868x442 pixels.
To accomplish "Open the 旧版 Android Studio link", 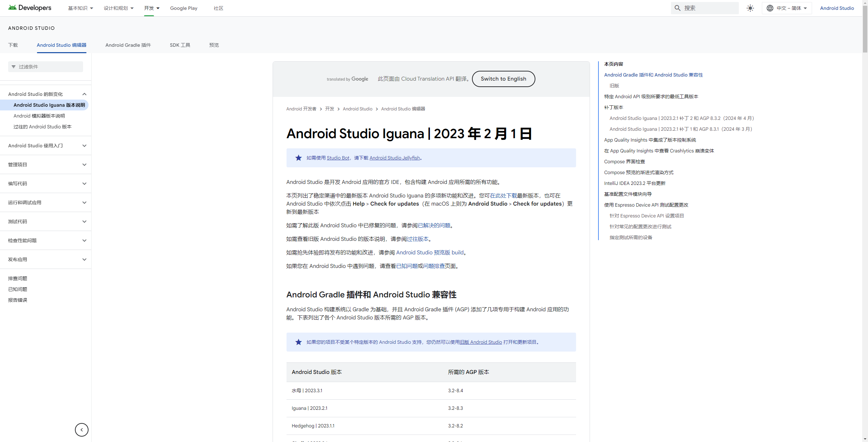I will pyautogui.click(x=481, y=342).
